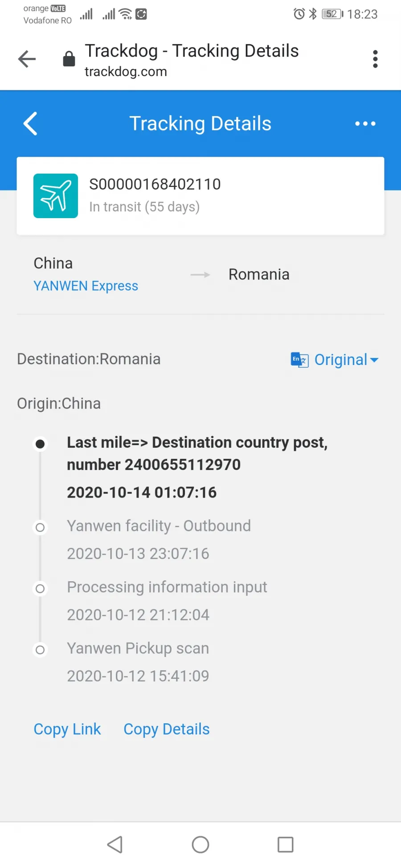Tap the browser back arrow
Image resolution: width=401 pixels, height=868 pixels.
pos(27,59)
